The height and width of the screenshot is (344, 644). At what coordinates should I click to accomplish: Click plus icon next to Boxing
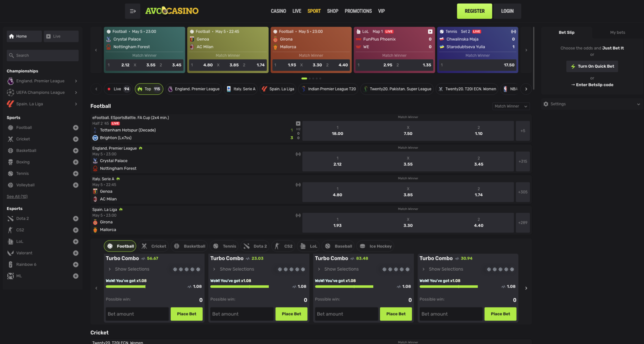[76, 162]
